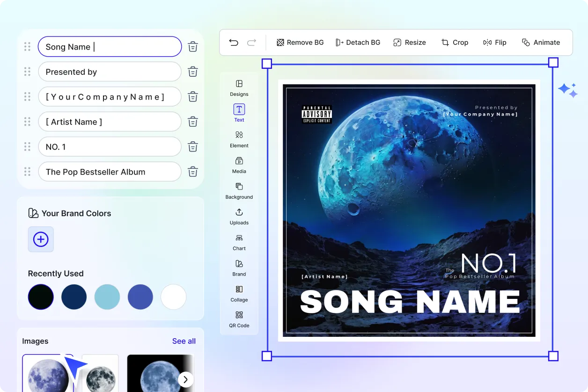Delete the Presented by text row
The height and width of the screenshot is (392, 588).
193,72
